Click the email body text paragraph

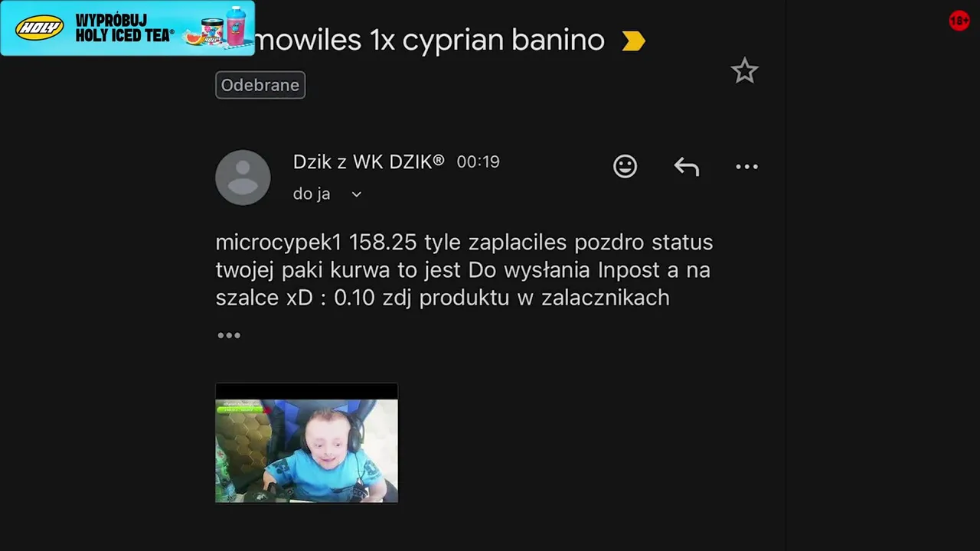pos(464,270)
